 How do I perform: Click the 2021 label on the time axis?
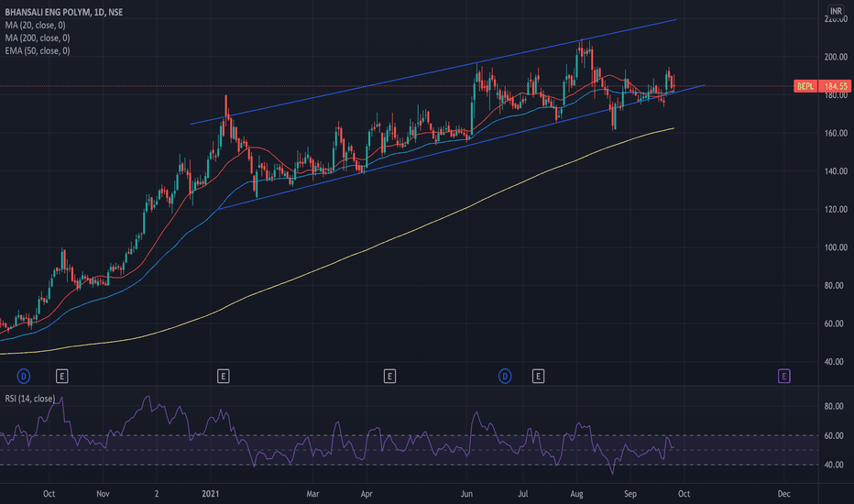[210, 494]
